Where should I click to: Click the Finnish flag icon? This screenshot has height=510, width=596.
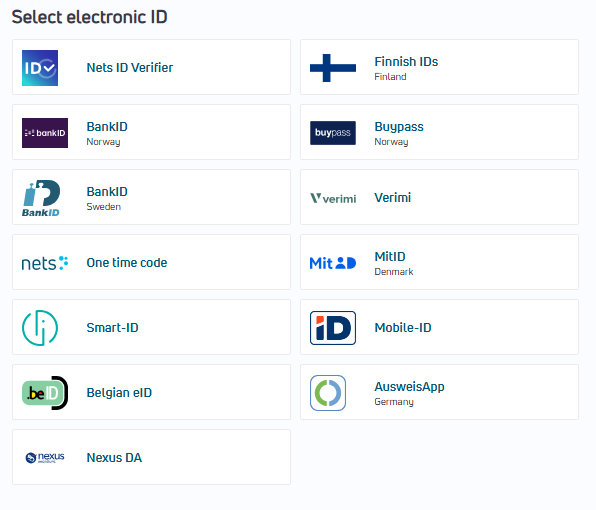(x=333, y=68)
